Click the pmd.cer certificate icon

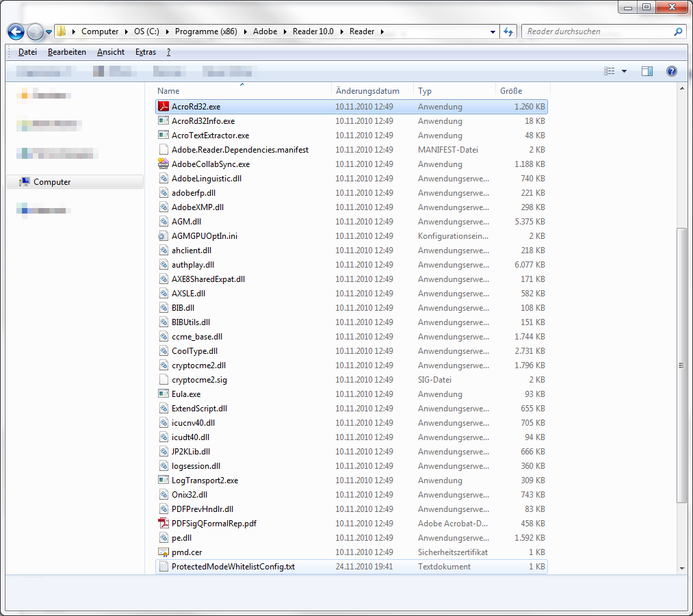click(164, 552)
